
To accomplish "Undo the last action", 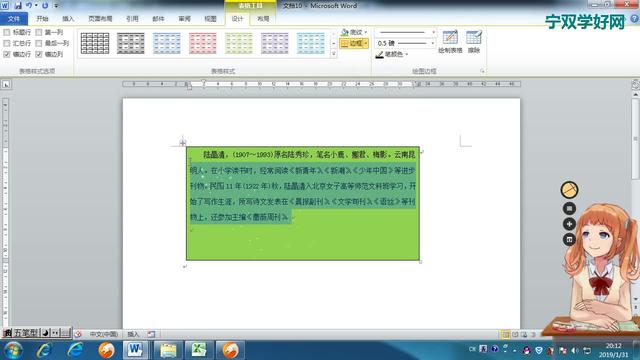I will pos(29,5).
